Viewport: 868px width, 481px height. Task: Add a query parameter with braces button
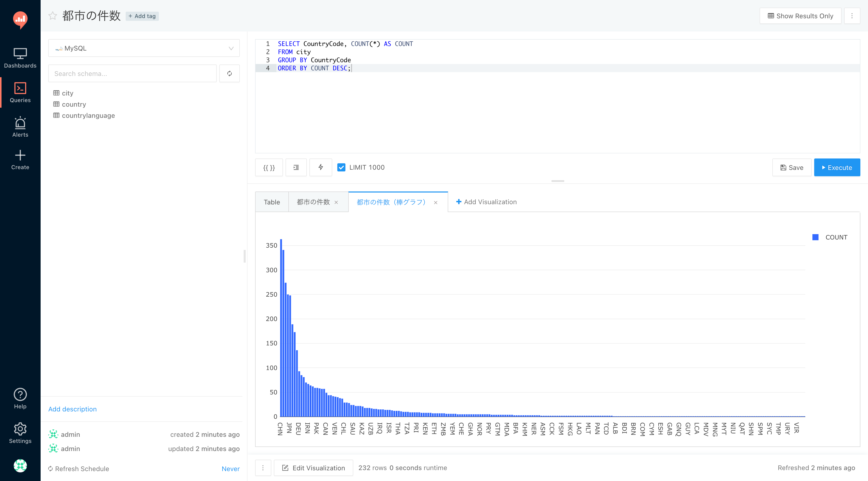coord(269,168)
